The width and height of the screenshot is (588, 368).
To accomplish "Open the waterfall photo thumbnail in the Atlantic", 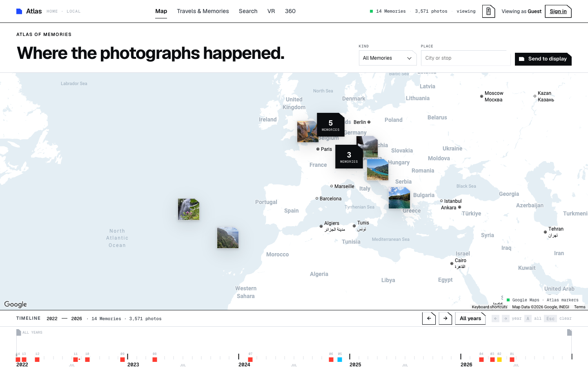I will coord(189,209).
